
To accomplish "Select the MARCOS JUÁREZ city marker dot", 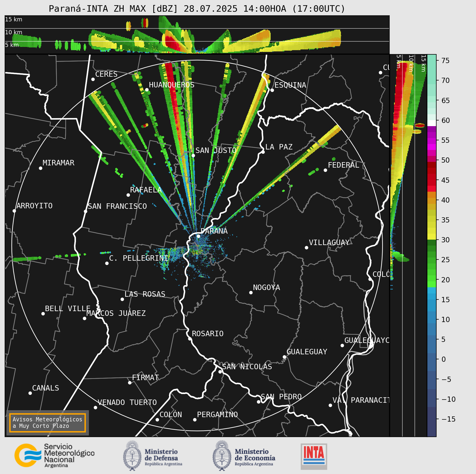I will point(84,318).
